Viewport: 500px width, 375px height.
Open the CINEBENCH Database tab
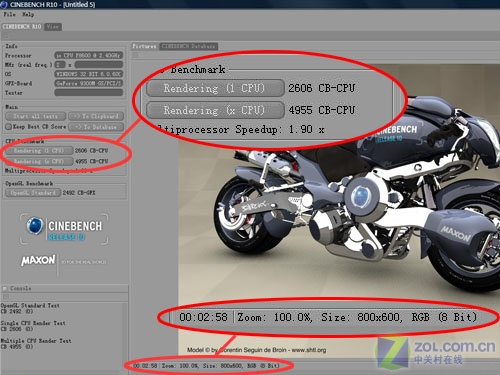pyautogui.click(x=188, y=46)
